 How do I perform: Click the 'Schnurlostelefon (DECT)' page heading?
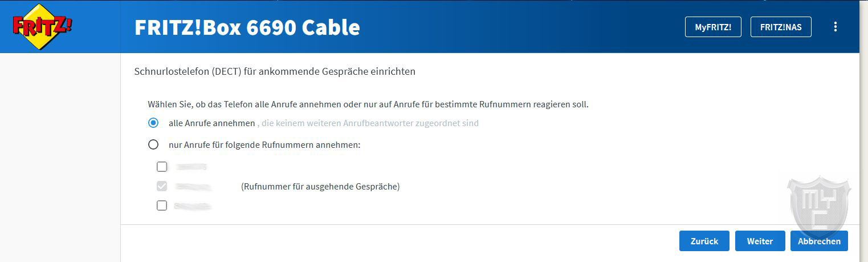click(x=275, y=72)
